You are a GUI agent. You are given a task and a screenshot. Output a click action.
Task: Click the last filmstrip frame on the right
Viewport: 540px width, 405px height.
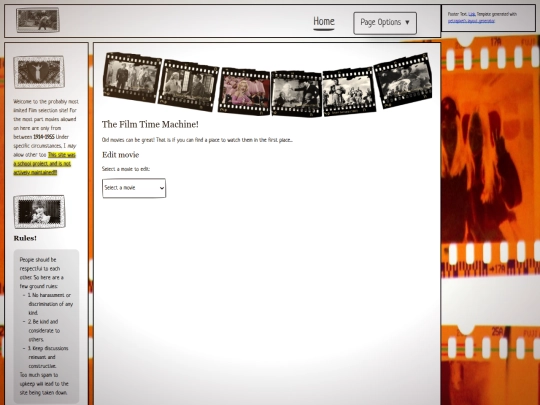point(403,81)
